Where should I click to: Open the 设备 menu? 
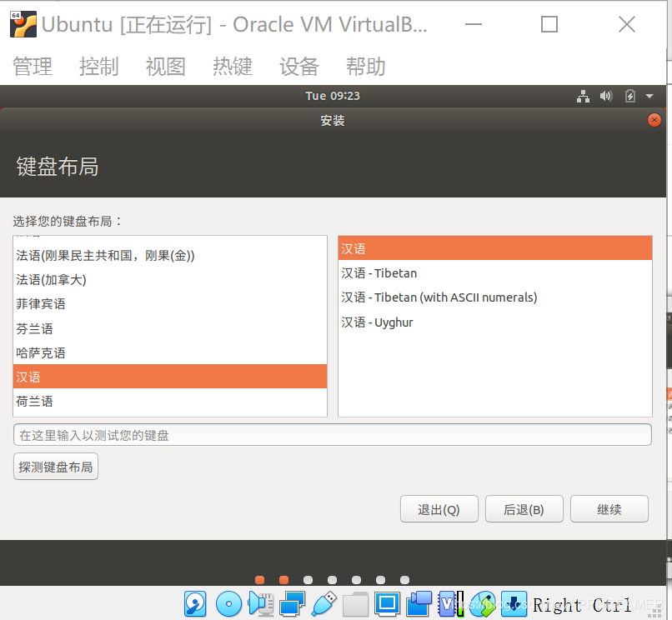299,67
